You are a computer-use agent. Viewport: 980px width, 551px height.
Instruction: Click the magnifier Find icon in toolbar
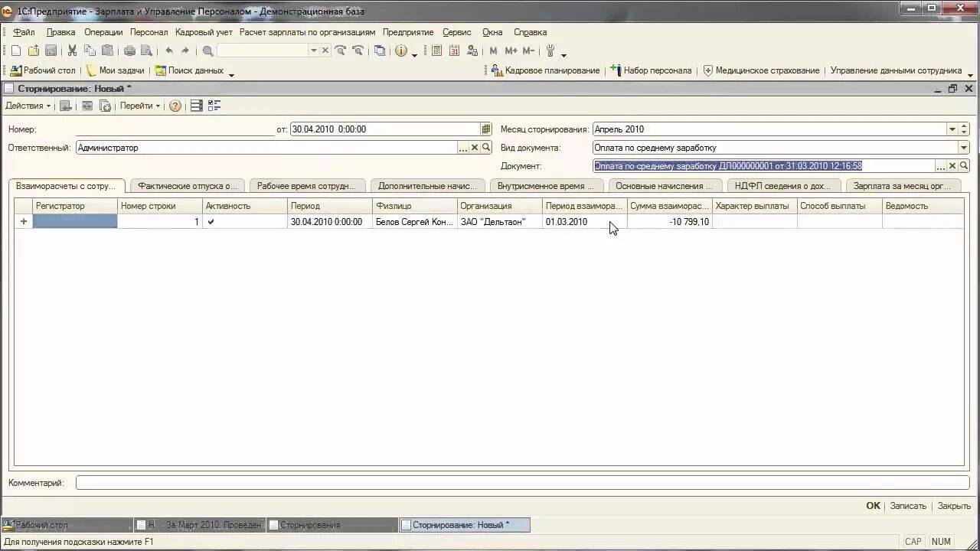207,51
